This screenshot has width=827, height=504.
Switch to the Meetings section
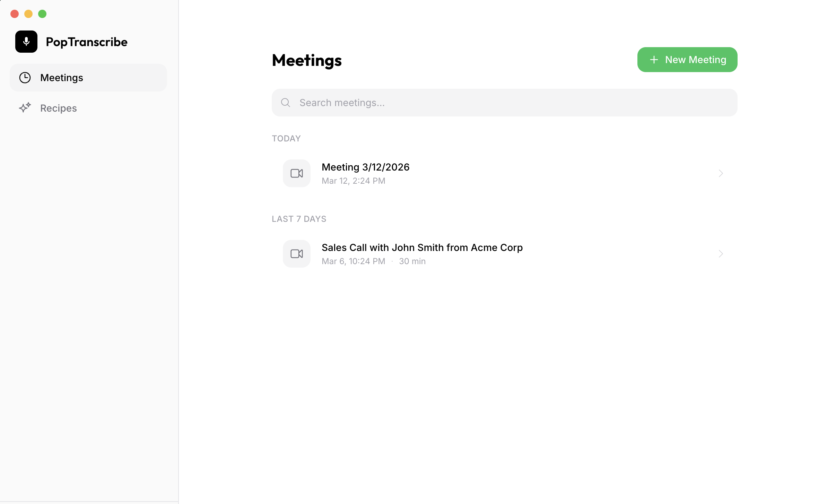(62, 78)
